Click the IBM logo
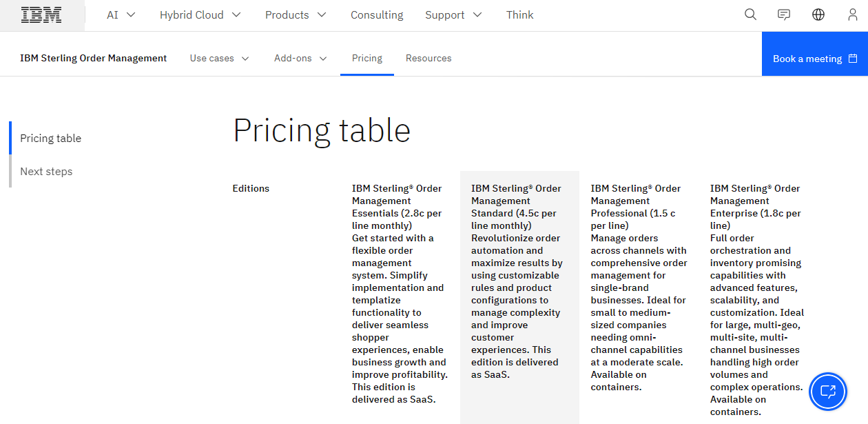This screenshot has height=424, width=868. (x=41, y=14)
